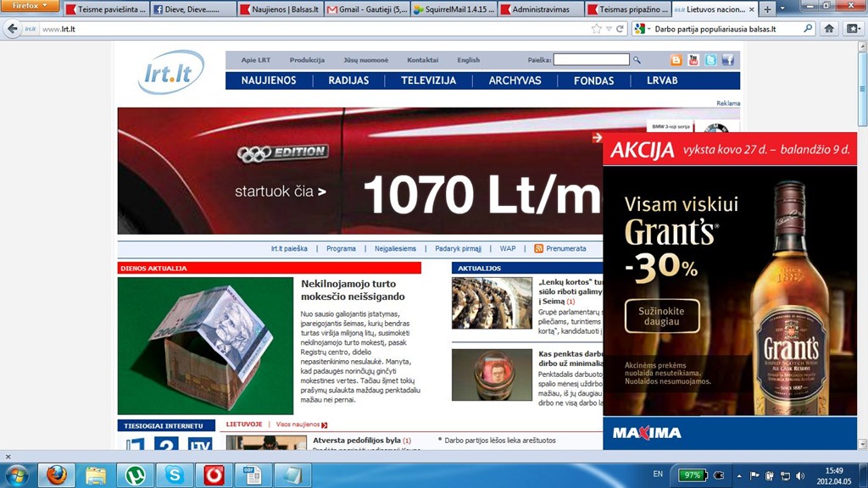The height and width of the screenshot is (488, 868).
Task: Switch to the Teisme paviešinta tab
Action: tap(106, 9)
